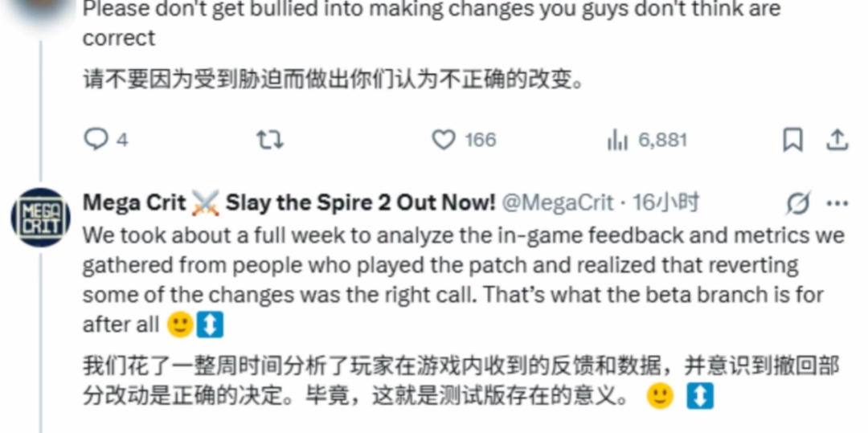Click the Grok slashed-circle icon
Image resolution: width=868 pixels, height=433 pixels.
click(799, 203)
